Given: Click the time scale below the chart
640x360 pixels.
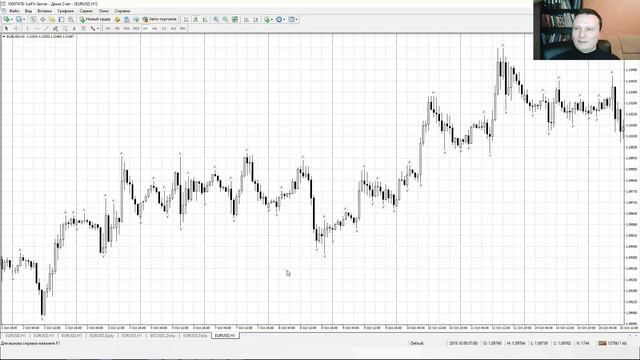Looking at the screenshot, I should pyautogui.click(x=312, y=328).
